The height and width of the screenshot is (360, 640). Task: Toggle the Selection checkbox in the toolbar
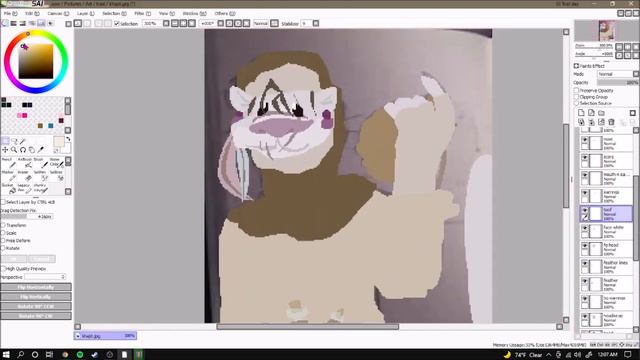(x=117, y=24)
